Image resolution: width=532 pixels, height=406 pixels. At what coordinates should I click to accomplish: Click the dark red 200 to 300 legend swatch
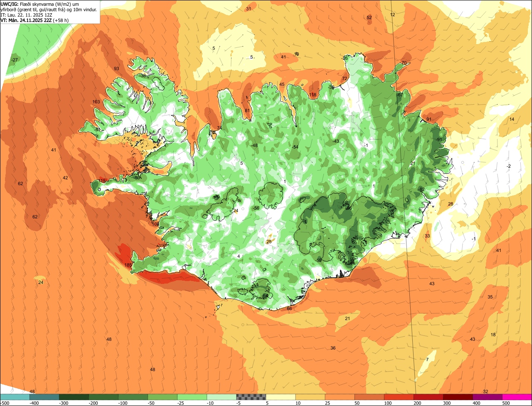pos(429,397)
